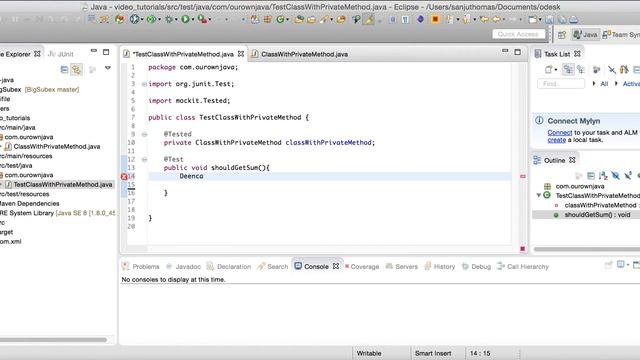The width and height of the screenshot is (640, 360).
Task: Click the Open Perspective icon
Action: 562,35
